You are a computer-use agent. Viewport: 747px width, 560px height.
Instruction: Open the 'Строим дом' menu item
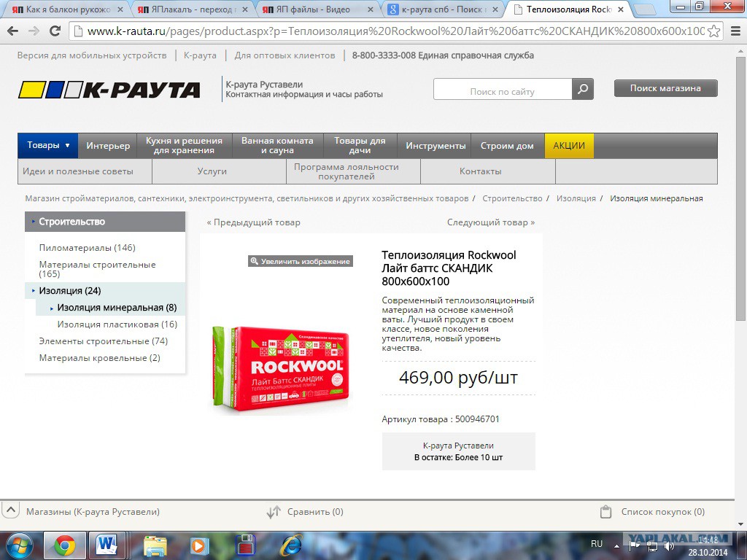pyautogui.click(x=507, y=146)
